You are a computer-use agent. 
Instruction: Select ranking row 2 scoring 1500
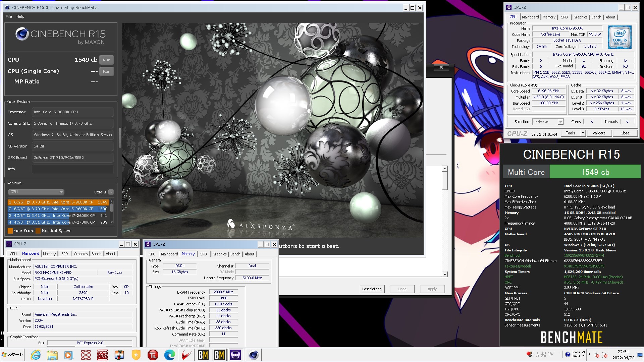click(x=58, y=209)
